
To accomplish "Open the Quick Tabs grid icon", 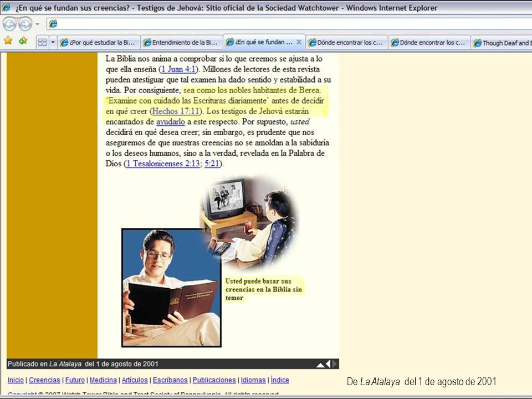I will coord(43,43).
